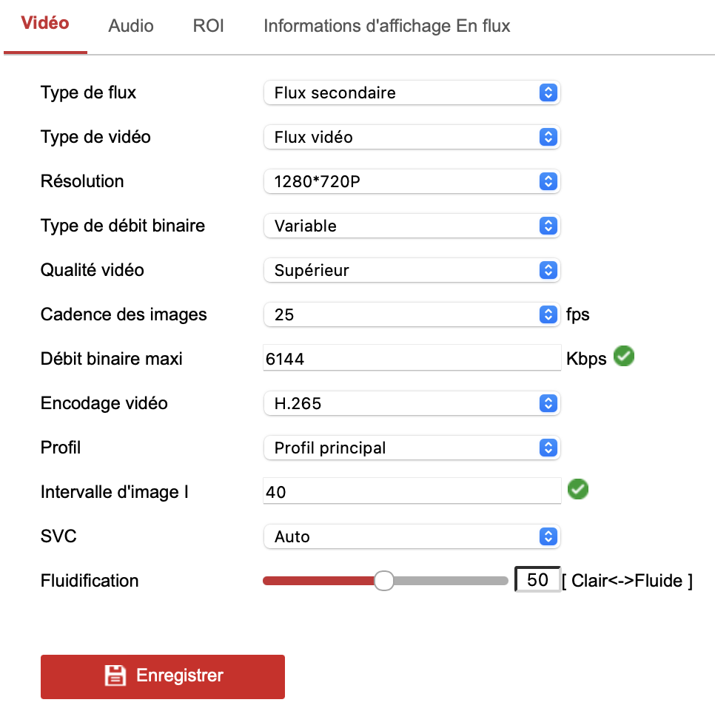Click the green checkmark next to Intervalle d'image I
The height and width of the screenshot is (728, 715).
coord(577,489)
